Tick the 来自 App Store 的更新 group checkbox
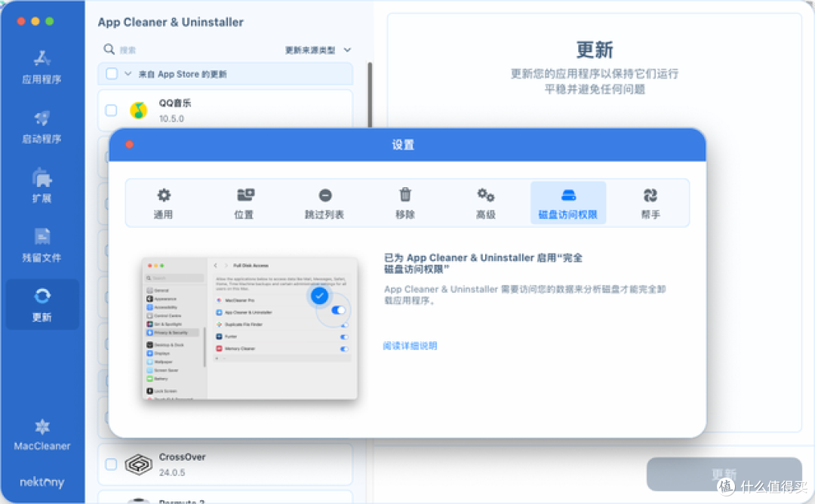The image size is (815, 504). (x=112, y=74)
